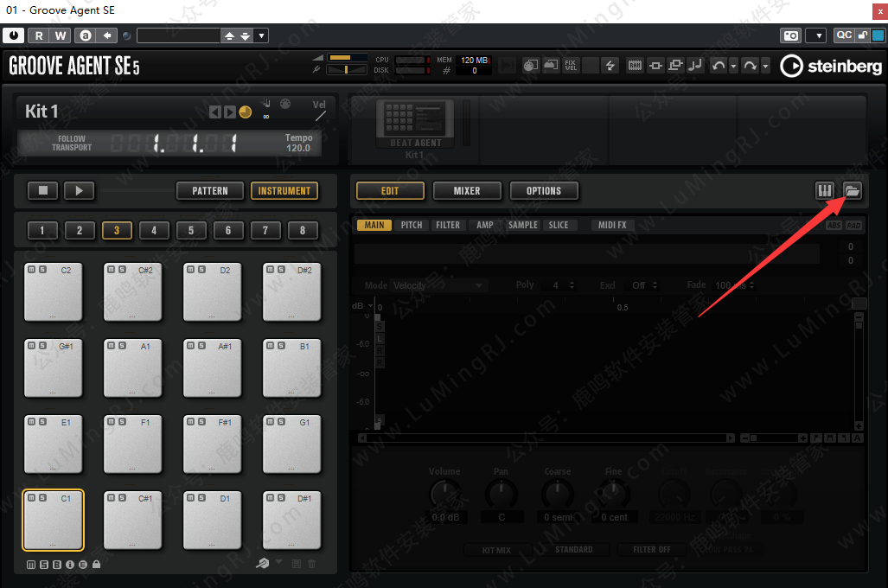Screen dimensions: 888x588
Task: Enable automation Read (R) button
Action: (39, 35)
